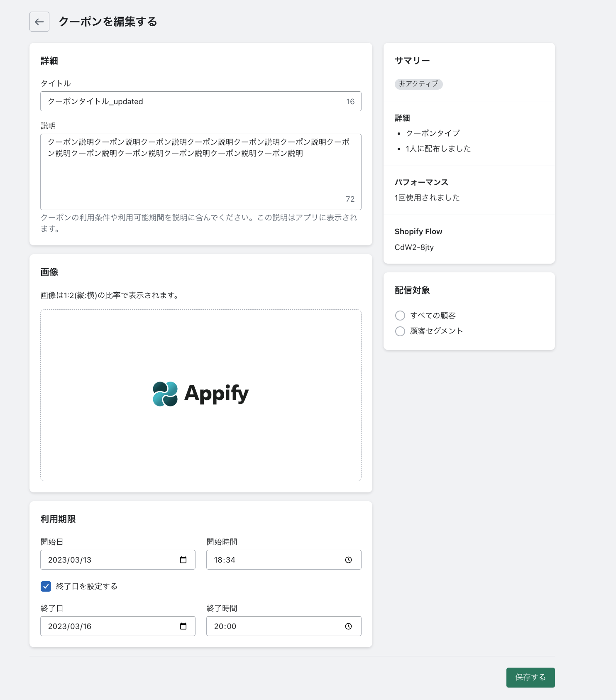Click the サマリー card heading

coord(412,61)
